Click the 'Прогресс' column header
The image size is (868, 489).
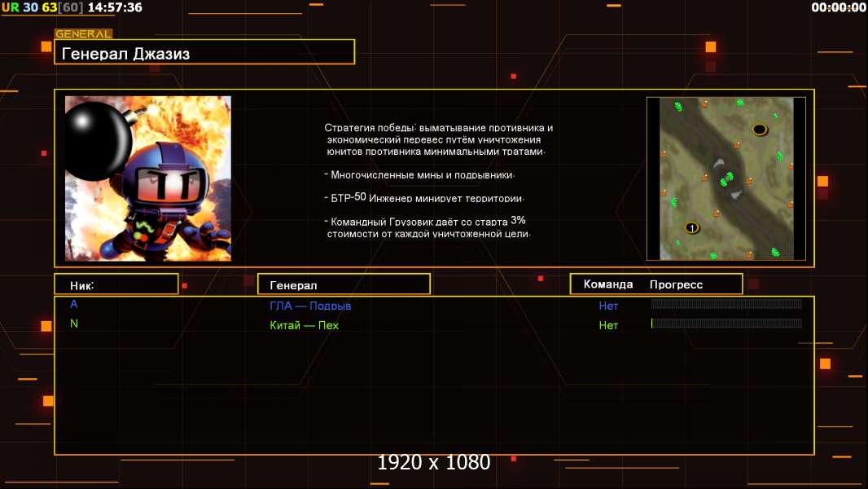[x=676, y=284]
